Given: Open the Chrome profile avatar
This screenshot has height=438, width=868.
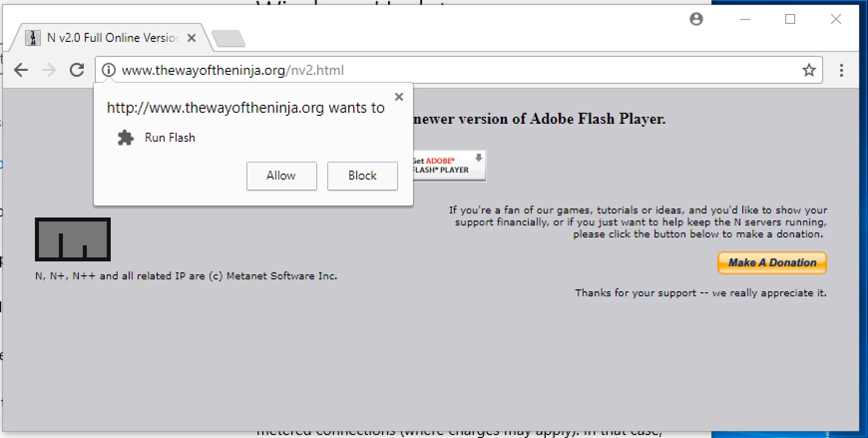Looking at the screenshot, I should [696, 19].
